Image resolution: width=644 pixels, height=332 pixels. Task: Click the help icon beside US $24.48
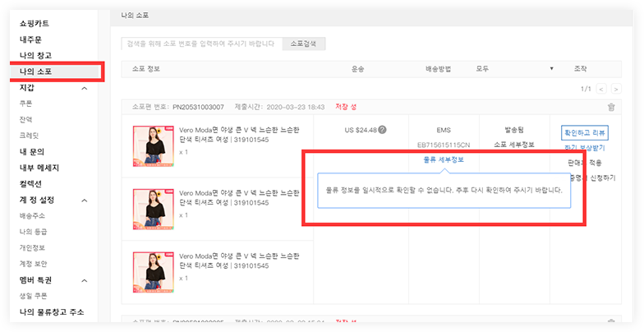pos(382,130)
